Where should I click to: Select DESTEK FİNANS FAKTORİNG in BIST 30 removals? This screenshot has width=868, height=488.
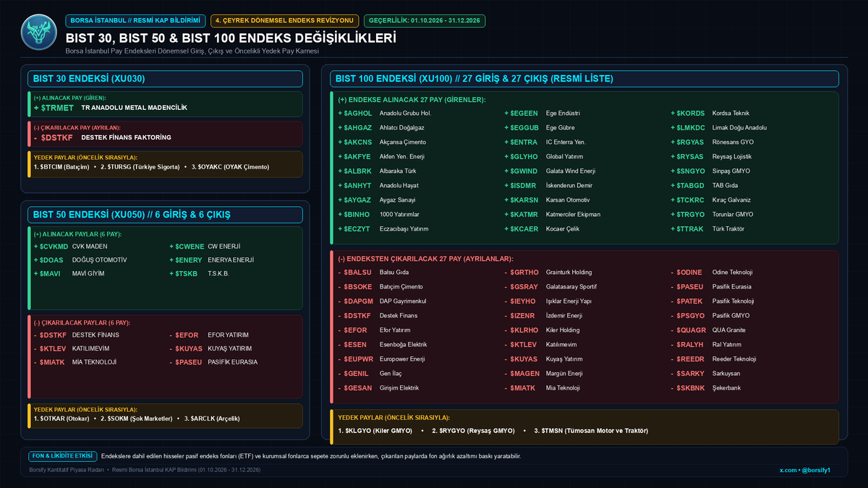(x=126, y=137)
